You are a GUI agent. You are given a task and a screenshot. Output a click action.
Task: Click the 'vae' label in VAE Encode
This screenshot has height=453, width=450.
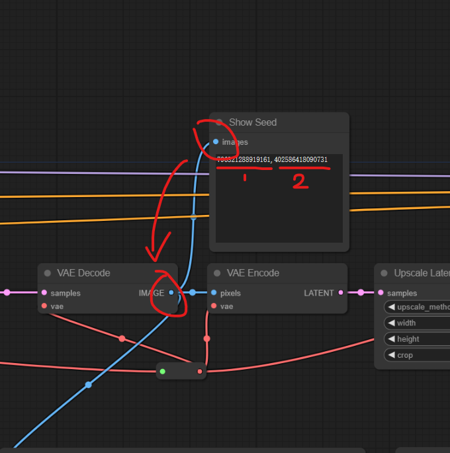[x=227, y=306]
